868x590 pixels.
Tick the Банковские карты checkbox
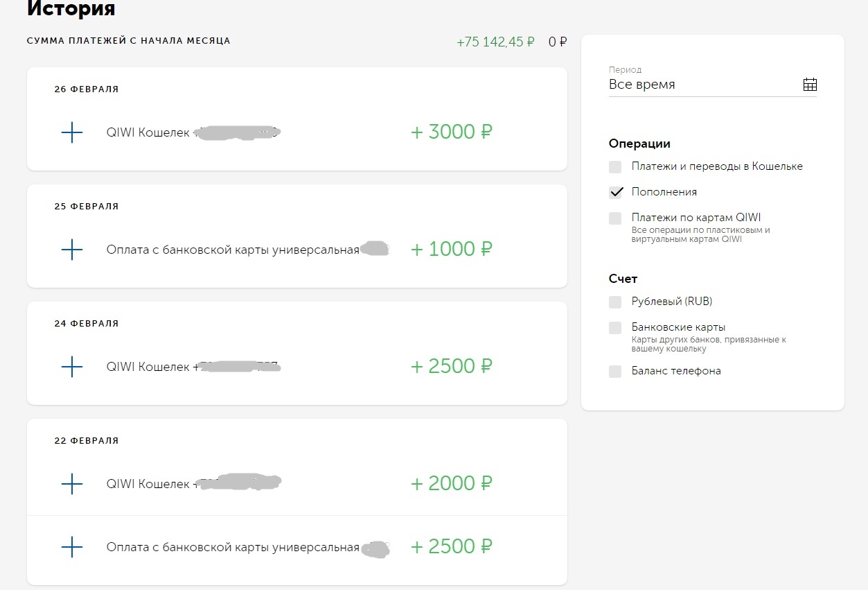click(x=615, y=328)
